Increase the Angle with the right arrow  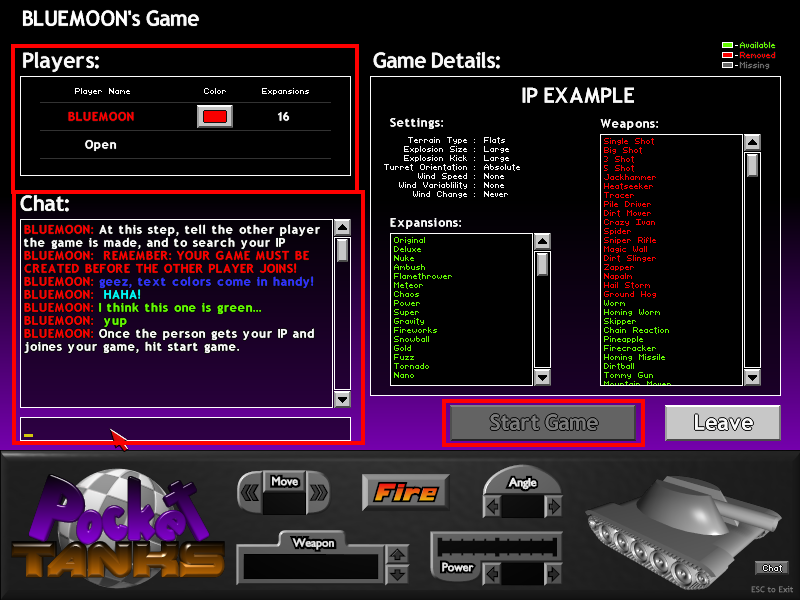coord(554,507)
